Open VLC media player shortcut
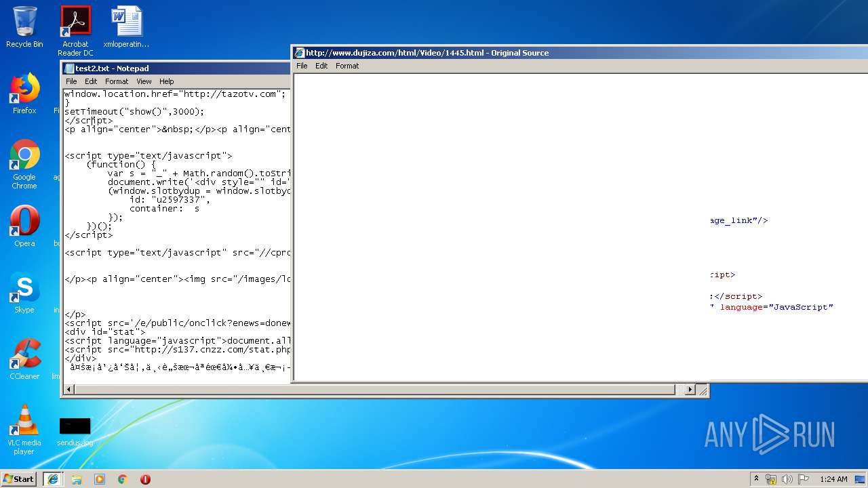This screenshot has height=488, width=868. pos(24,430)
